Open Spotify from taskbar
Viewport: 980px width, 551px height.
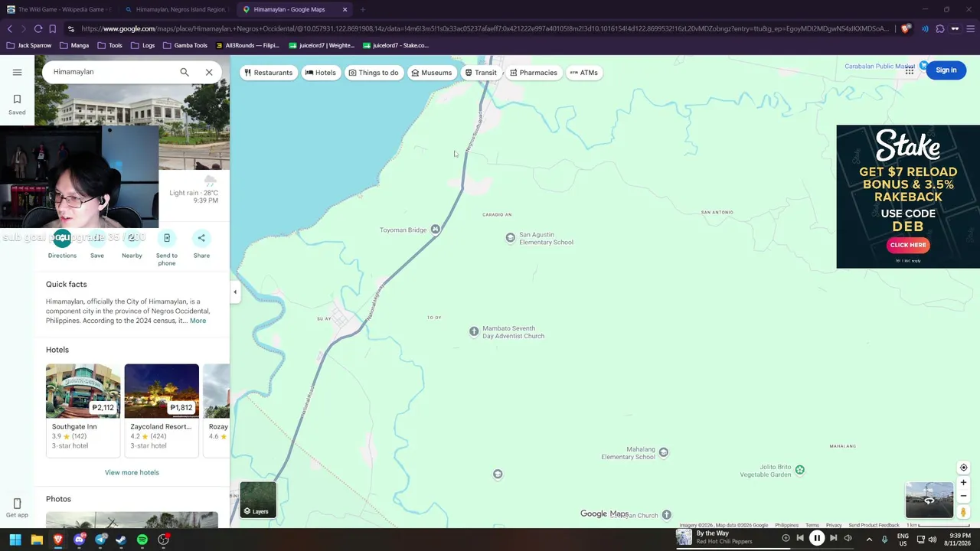click(x=142, y=540)
